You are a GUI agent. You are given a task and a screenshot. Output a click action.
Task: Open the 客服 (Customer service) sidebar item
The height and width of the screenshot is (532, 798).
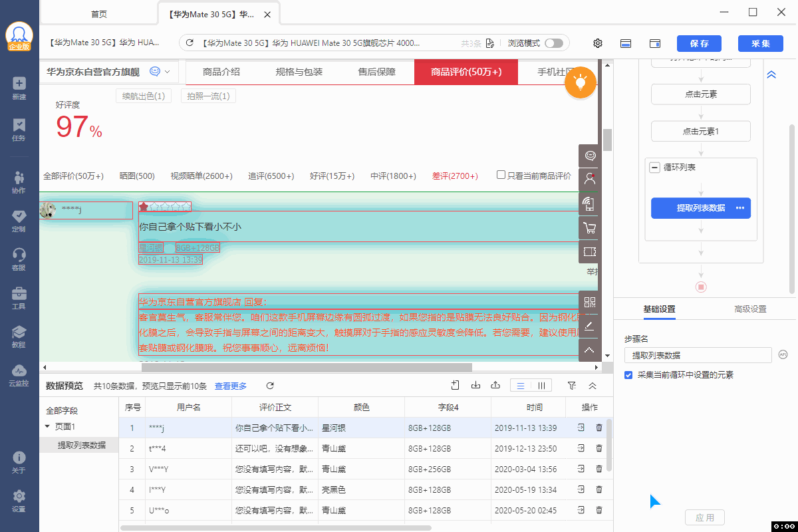click(x=19, y=259)
